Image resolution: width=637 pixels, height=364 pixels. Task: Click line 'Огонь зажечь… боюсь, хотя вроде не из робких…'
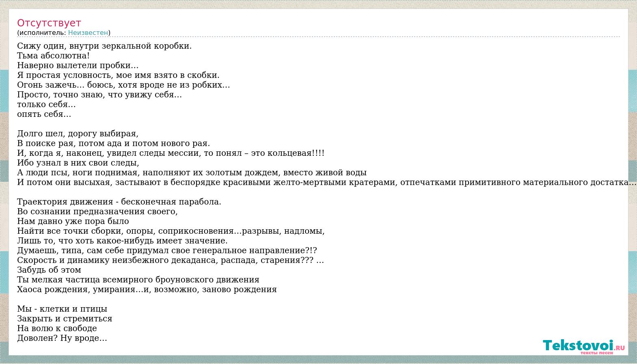(x=123, y=85)
